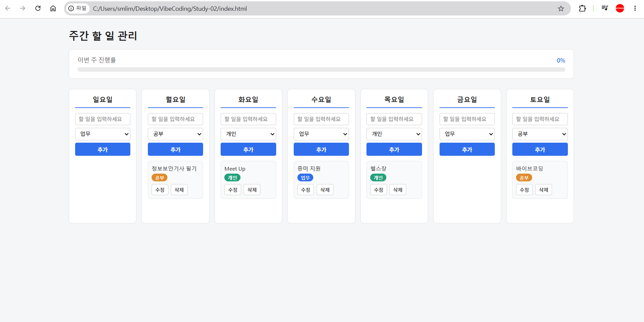View site info icon beside 파일

(71, 8)
